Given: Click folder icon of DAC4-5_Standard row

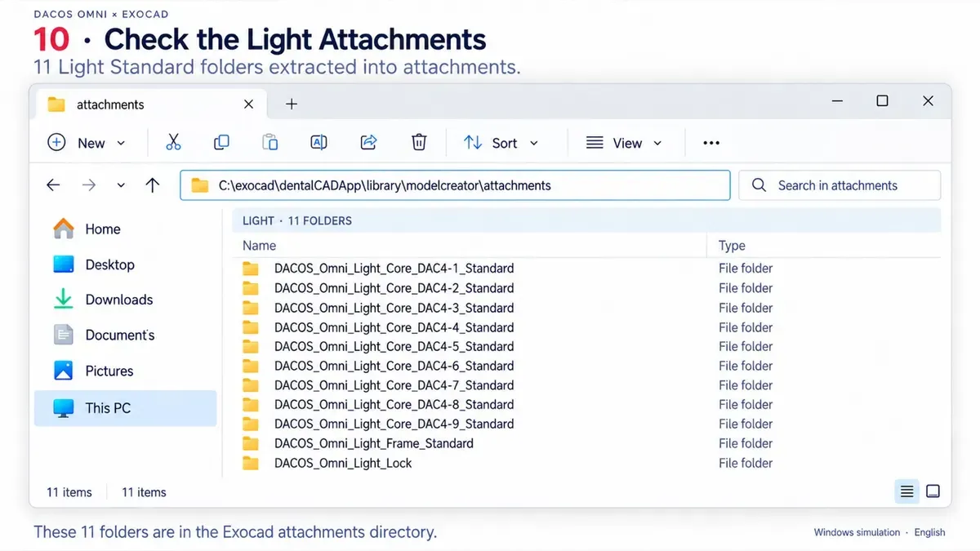Looking at the screenshot, I should 251,346.
